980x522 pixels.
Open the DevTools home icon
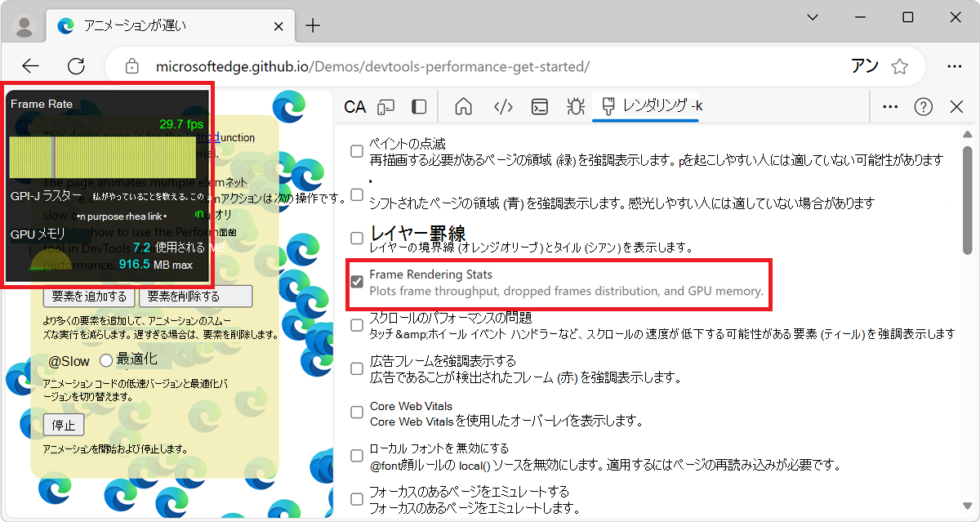463,106
